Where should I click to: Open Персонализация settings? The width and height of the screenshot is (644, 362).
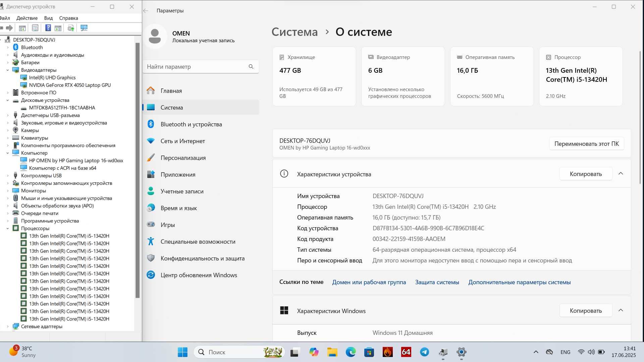pyautogui.click(x=201, y=158)
